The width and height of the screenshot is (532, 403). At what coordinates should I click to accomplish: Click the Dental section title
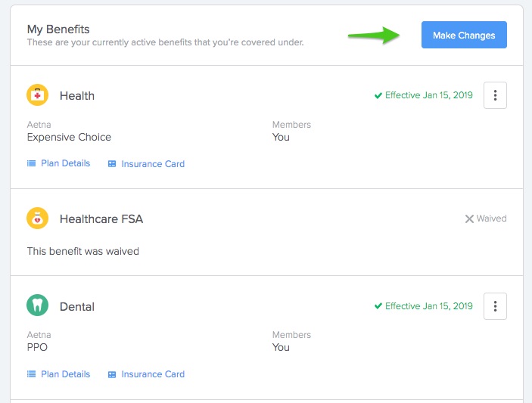pyautogui.click(x=77, y=307)
